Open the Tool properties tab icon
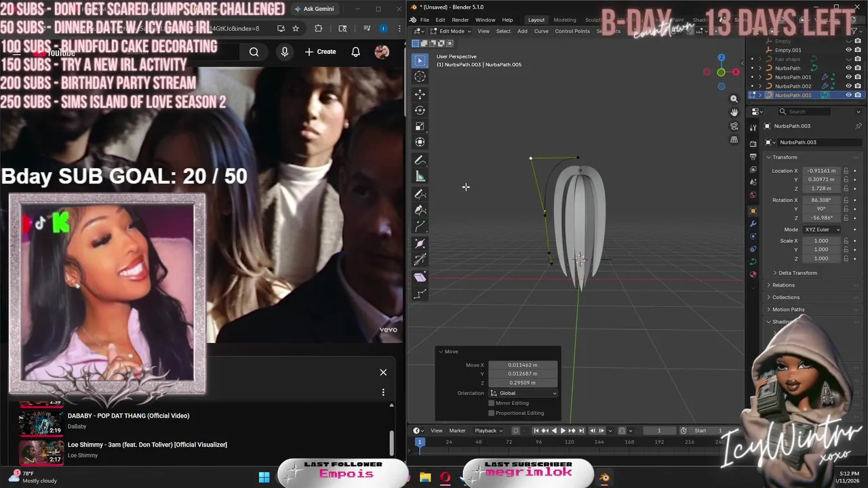The height and width of the screenshot is (488, 868). [753, 127]
